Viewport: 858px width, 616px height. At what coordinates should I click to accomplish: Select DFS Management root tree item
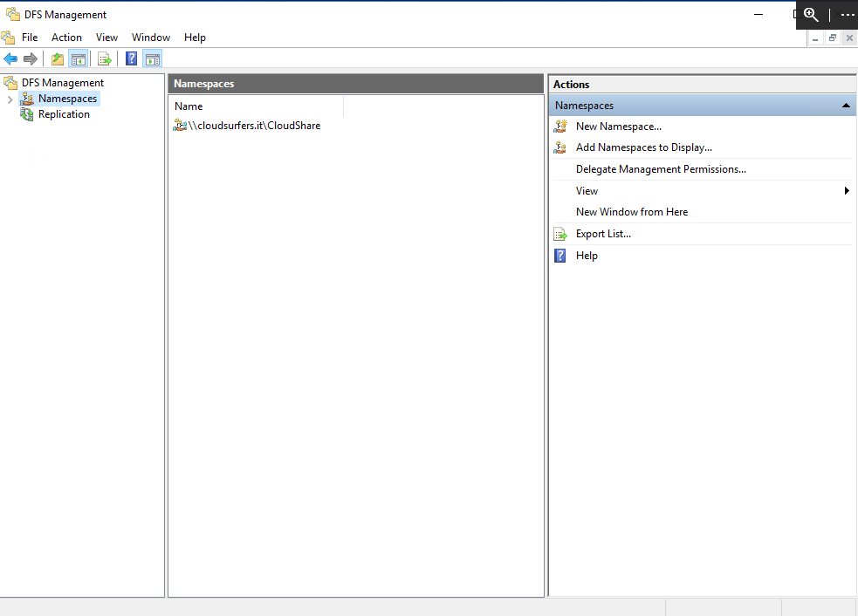pyautogui.click(x=62, y=83)
